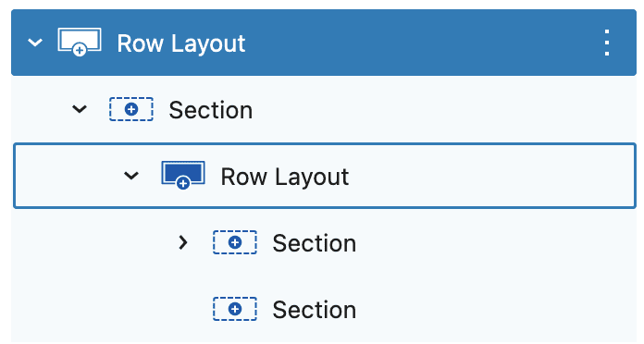Click the white Row Layout block icon
The width and height of the screenshot is (644, 344).
tap(80, 42)
